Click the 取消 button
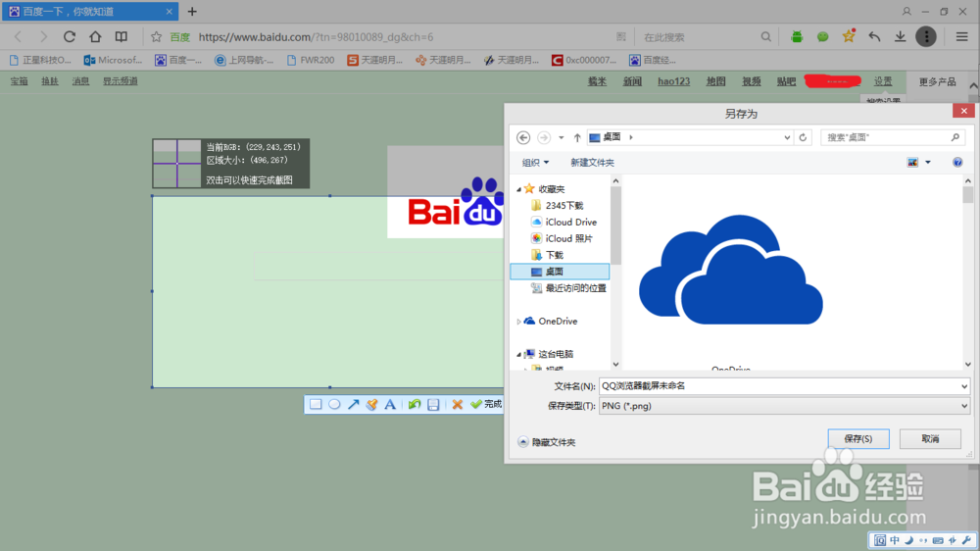Image resolution: width=980 pixels, height=551 pixels. (x=930, y=439)
